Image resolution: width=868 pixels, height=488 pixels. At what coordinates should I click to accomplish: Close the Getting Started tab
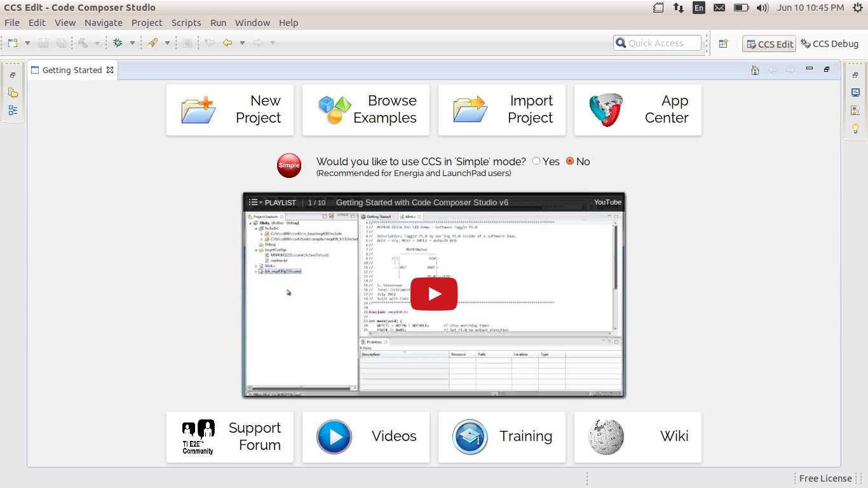[x=110, y=70]
